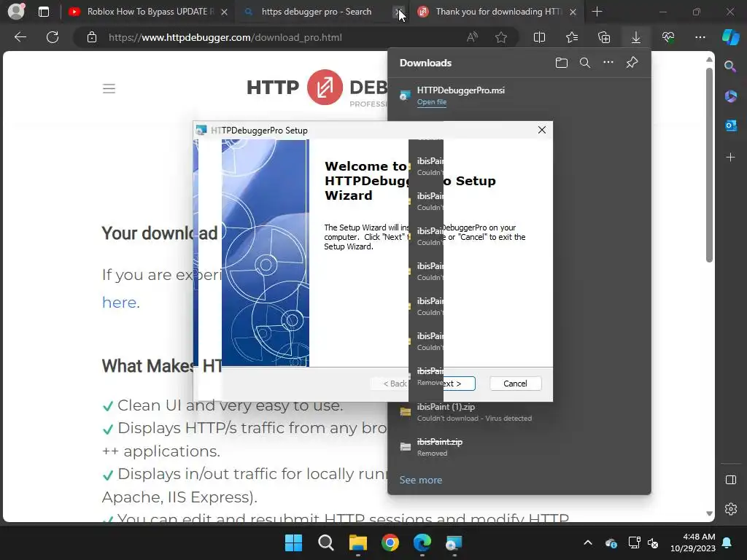Open Browser essentials heart icon
Viewport: 747px width, 560px height.
668,37
